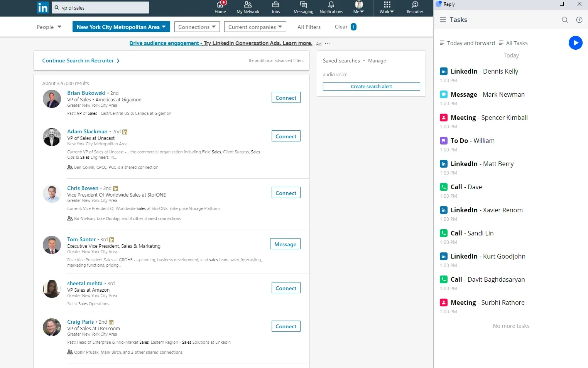Image resolution: width=588 pixels, height=368 pixels.
Task: Open Recruiter from the top bar
Action: 415,7
